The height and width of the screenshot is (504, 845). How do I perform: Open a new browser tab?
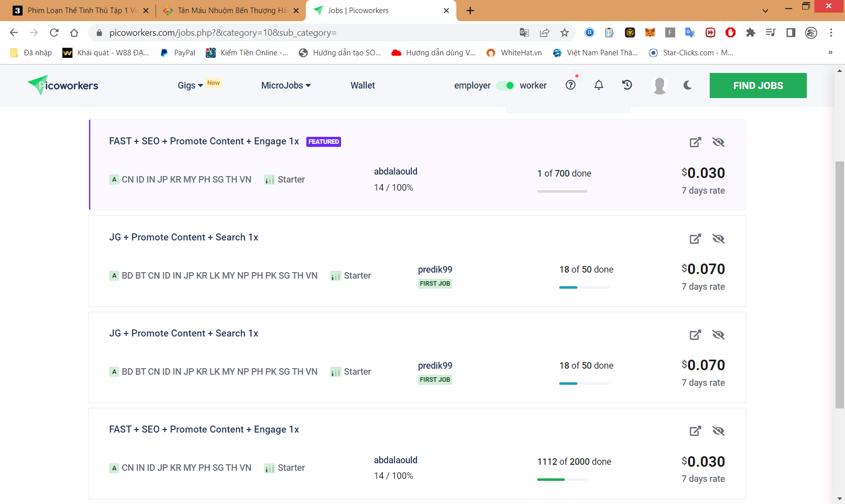click(x=470, y=11)
